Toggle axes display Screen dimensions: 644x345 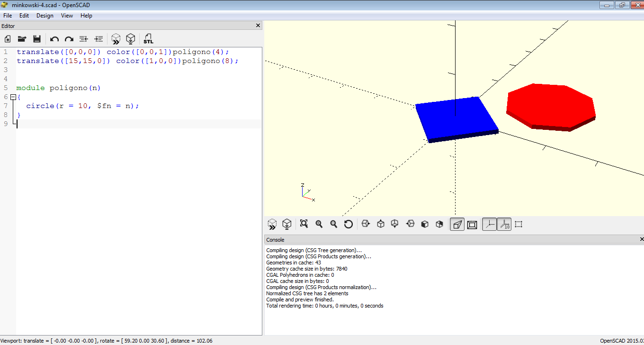[x=489, y=225]
